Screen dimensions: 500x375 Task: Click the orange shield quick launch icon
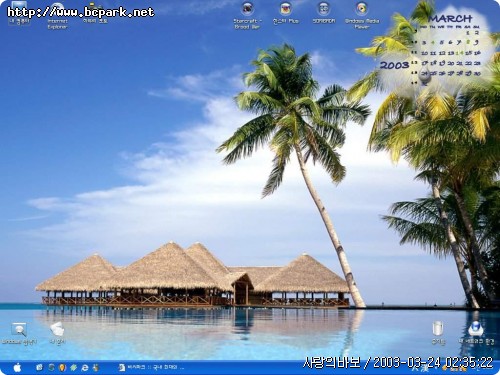coord(62,367)
